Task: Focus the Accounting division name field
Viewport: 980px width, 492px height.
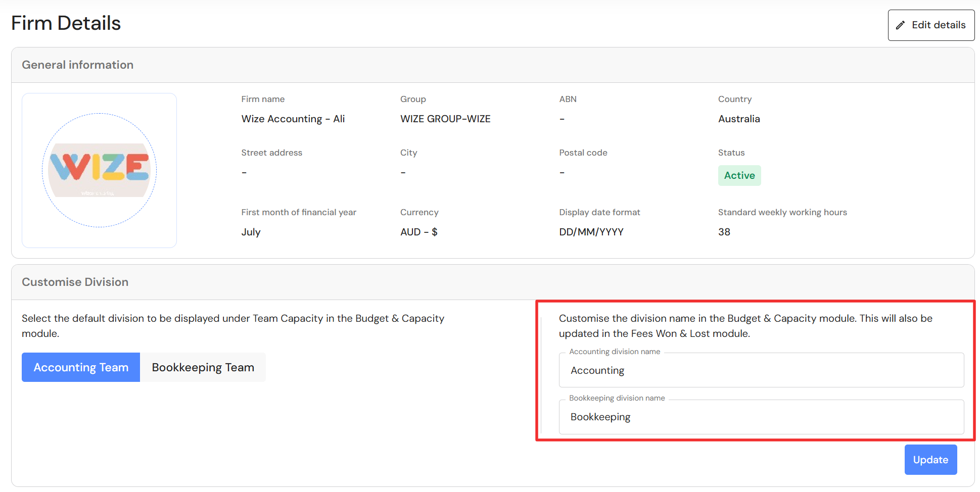Action: (761, 370)
